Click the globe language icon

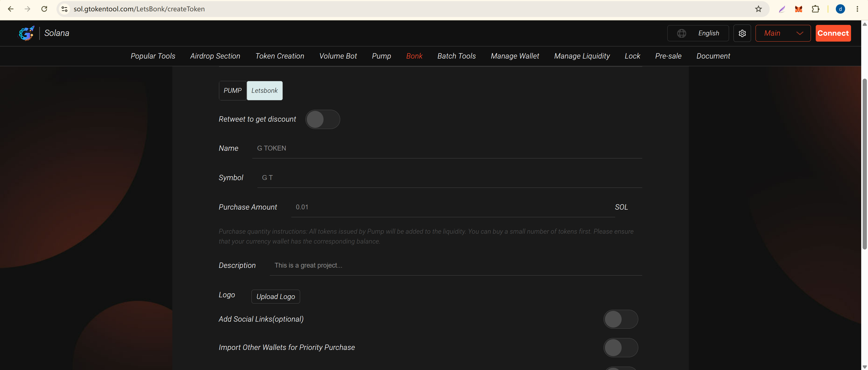681,33
